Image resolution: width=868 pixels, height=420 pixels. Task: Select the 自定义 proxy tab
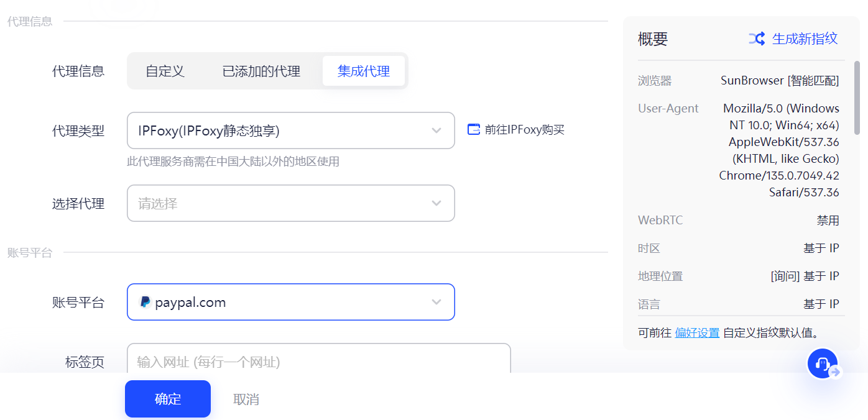click(165, 71)
